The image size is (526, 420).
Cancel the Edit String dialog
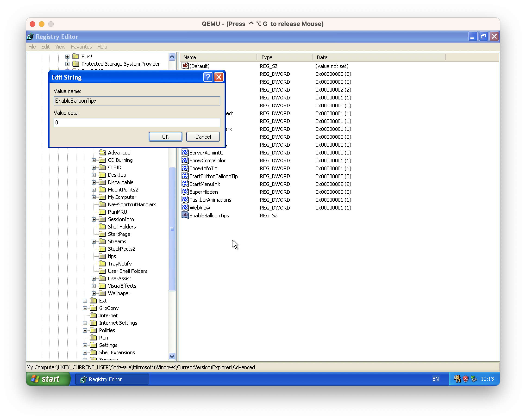pos(203,136)
